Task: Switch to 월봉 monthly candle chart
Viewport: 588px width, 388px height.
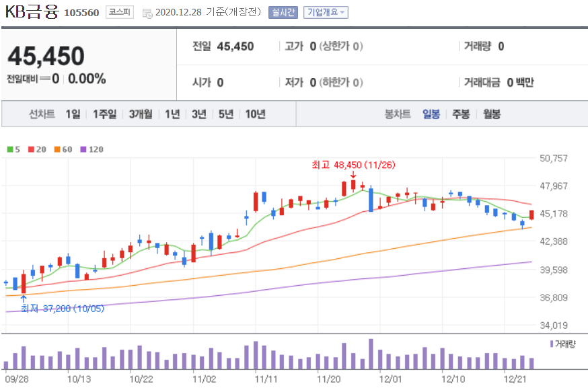Action: pyautogui.click(x=492, y=114)
